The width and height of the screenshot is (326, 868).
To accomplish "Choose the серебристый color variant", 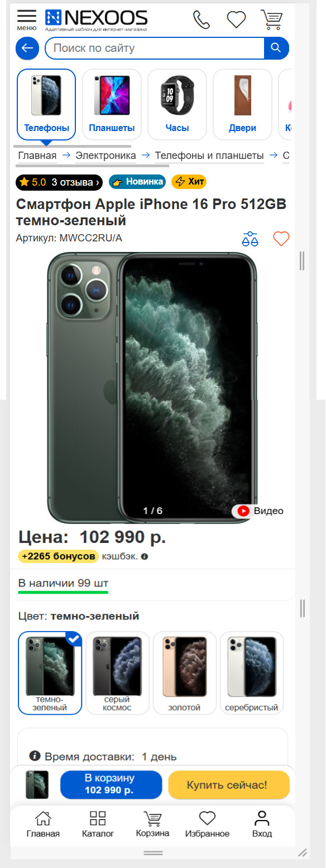I will pos(251,673).
